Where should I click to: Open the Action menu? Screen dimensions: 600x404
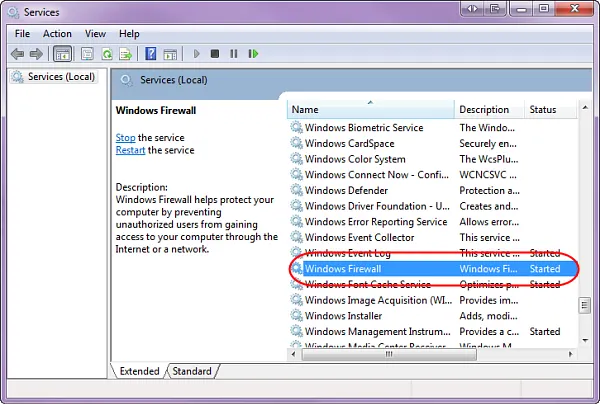[x=57, y=34]
